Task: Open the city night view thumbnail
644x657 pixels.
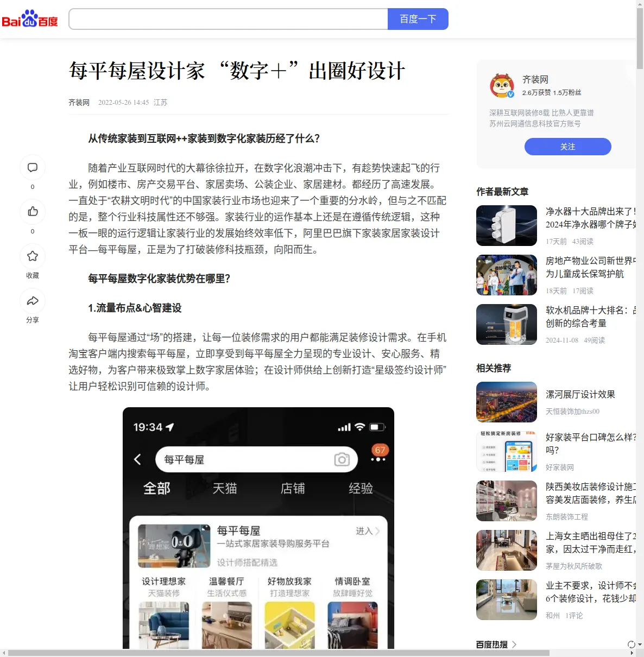Action: 507,402
